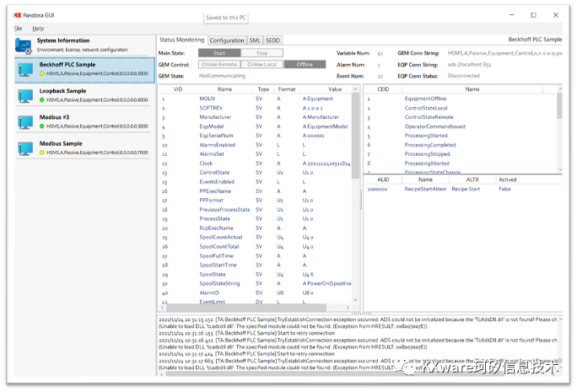The height and width of the screenshot is (392, 577).
Task: Select the EqpSerialNum variable row
Action: point(256,136)
